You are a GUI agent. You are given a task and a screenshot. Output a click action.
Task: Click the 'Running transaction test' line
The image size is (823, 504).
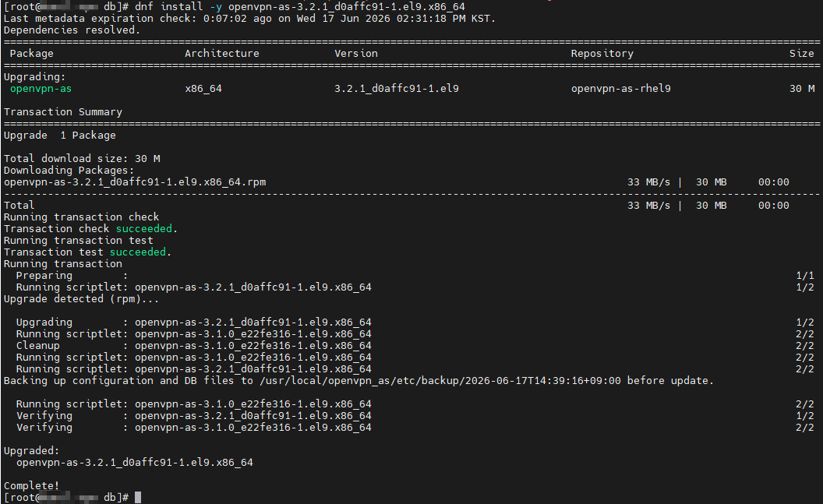tap(78, 240)
